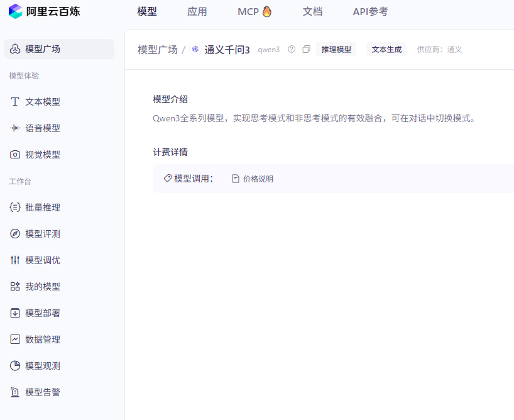Click the 文本生成 tag

(x=386, y=49)
